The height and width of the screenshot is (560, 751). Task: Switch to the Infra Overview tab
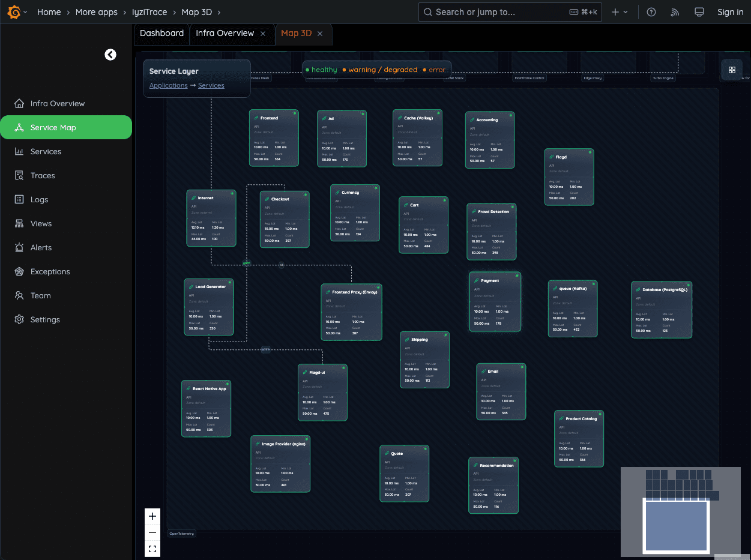point(226,34)
